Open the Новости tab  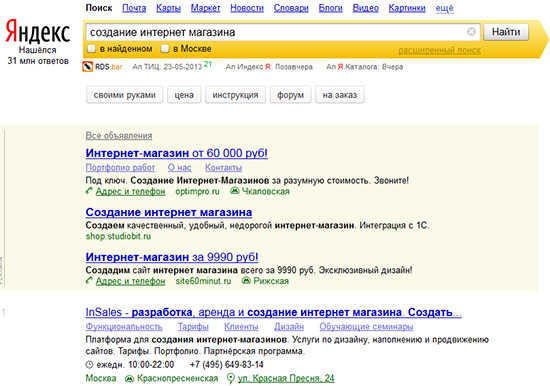pos(247,8)
